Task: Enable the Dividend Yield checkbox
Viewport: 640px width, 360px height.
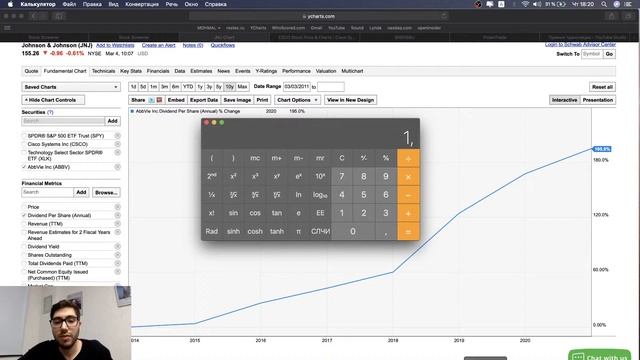Action: tap(24, 247)
